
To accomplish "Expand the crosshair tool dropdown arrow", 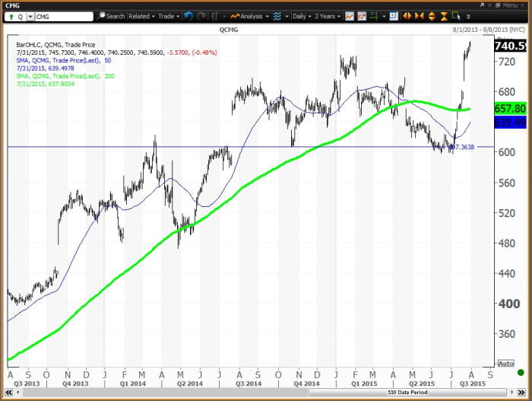I will pyautogui.click(x=384, y=16).
